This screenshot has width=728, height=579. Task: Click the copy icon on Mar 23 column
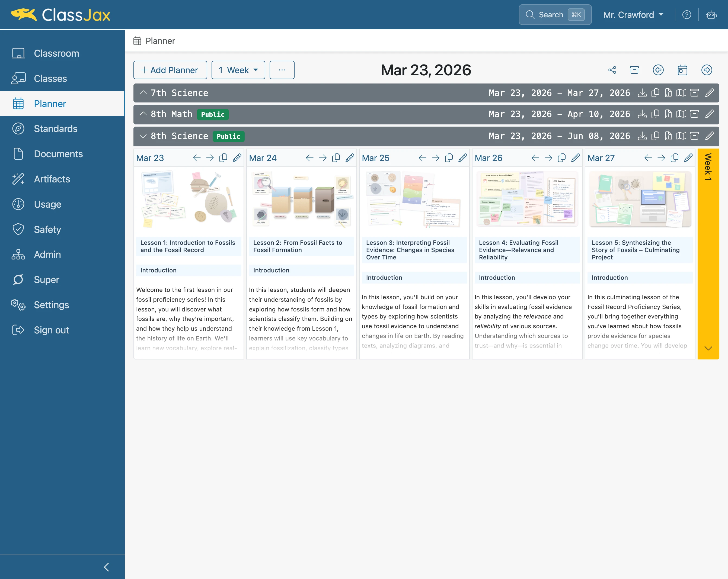tap(223, 158)
